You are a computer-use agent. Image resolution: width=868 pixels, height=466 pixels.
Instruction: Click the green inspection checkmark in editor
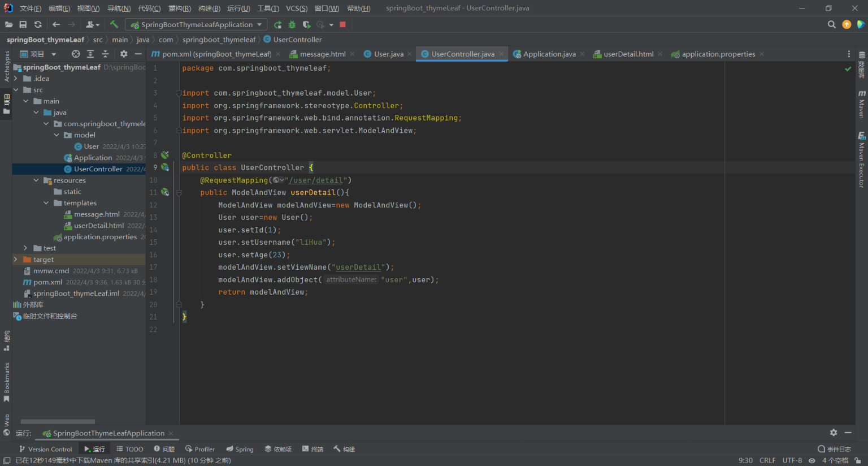point(848,68)
